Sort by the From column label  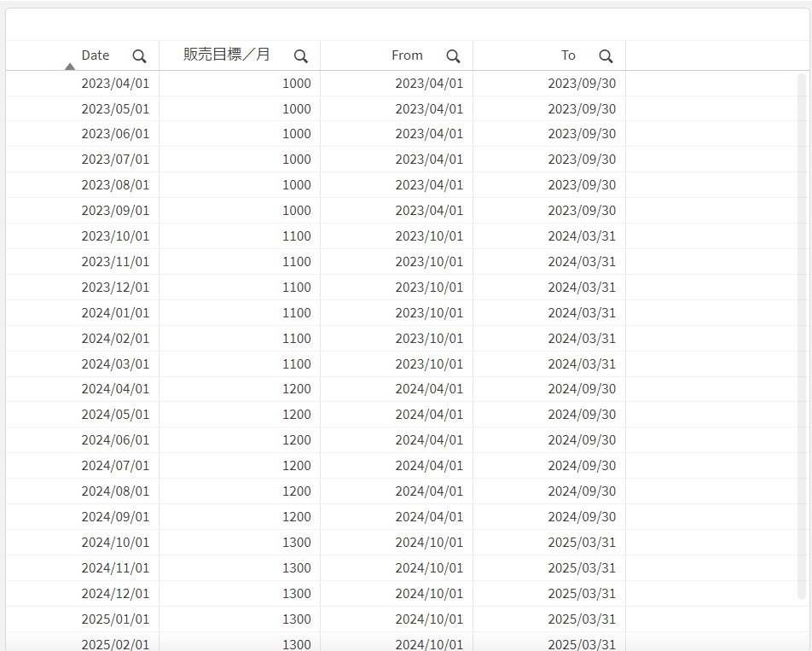click(407, 55)
